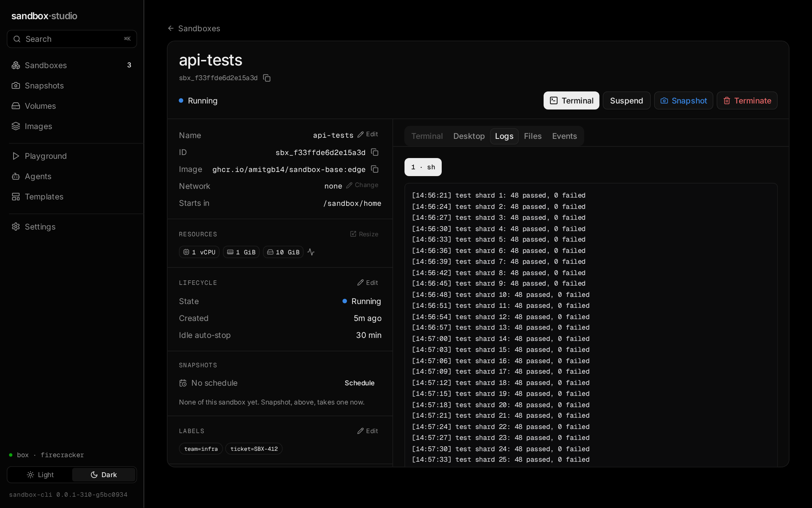Open resource usage activity graph icon
This screenshot has height=508, width=812.
pyautogui.click(x=311, y=252)
